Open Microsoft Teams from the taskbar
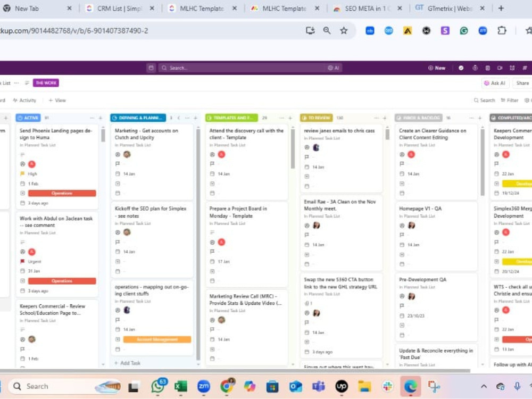532x399 pixels. tap(318, 386)
